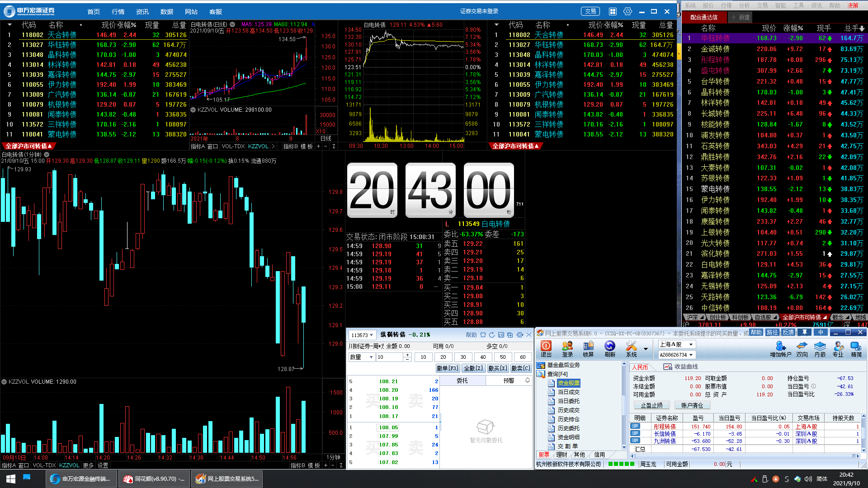Click the volume speaker icon in system tray
The image size is (868, 488).
[808, 479]
